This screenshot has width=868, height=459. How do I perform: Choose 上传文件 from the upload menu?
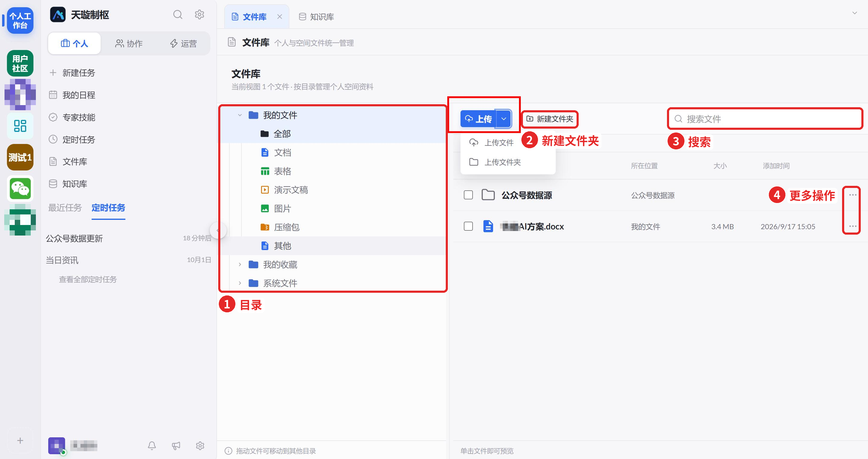[508, 143]
